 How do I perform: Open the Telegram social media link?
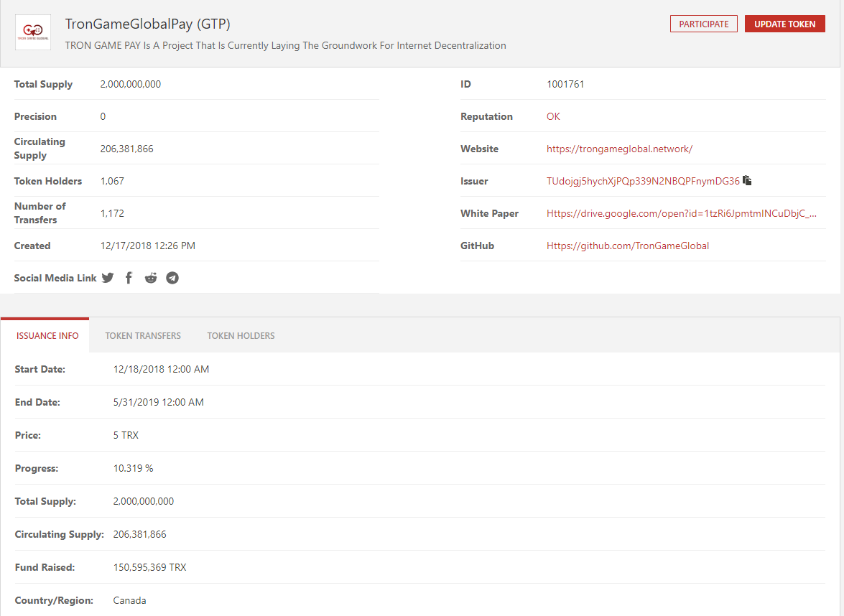tap(172, 278)
